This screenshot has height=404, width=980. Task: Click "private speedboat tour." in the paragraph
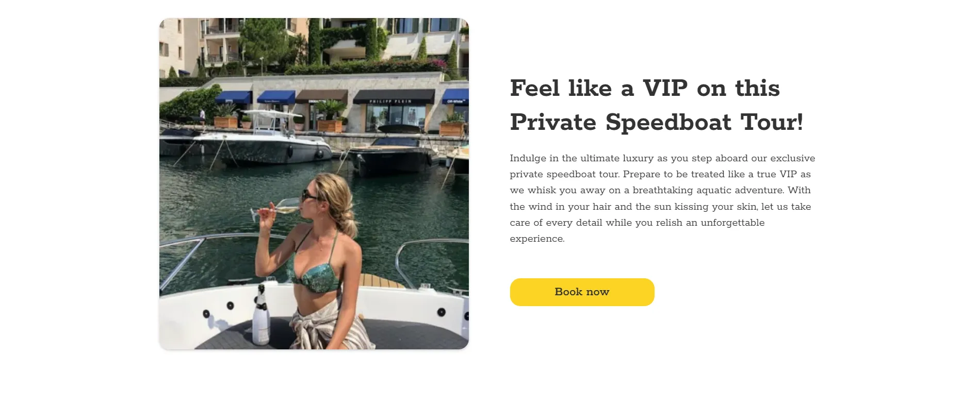click(x=565, y=175)
